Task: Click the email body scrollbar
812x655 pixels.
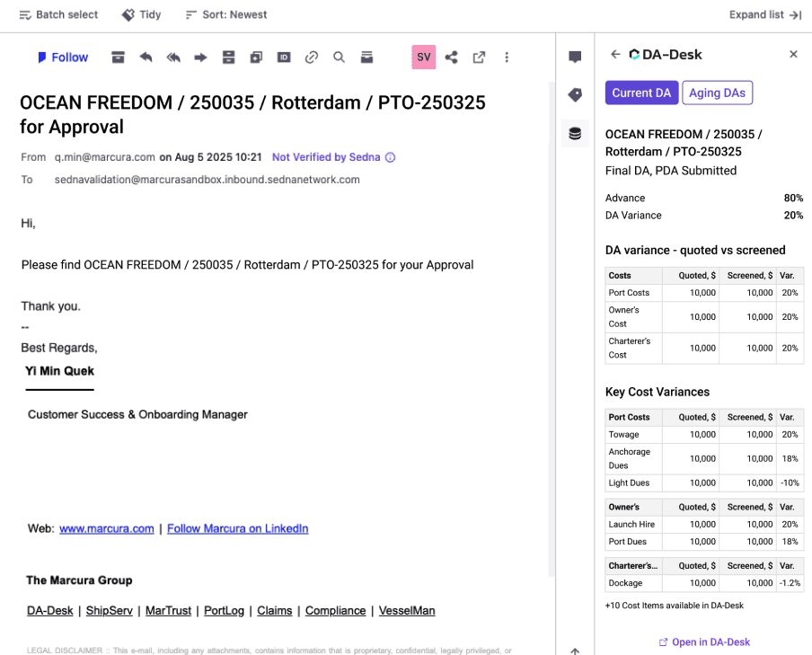Action: point(551,329)
